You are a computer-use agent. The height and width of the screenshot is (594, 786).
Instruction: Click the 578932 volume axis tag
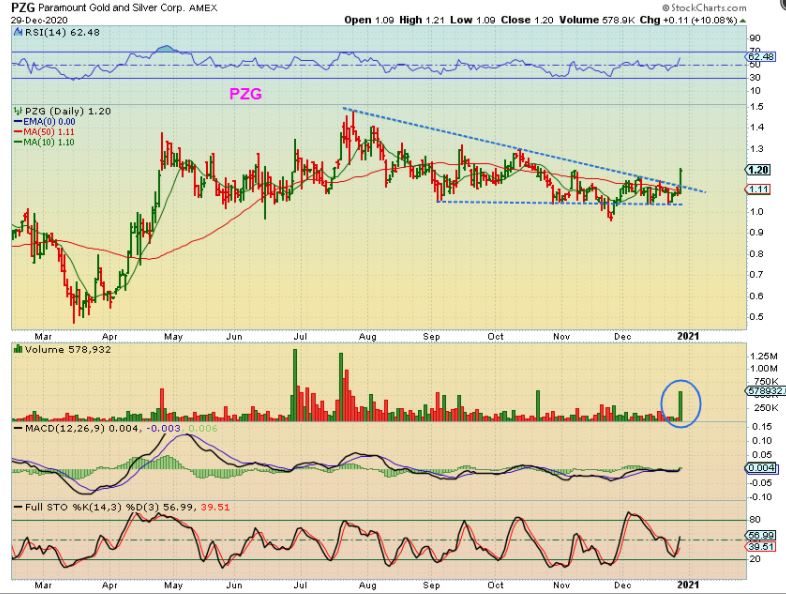point(765,390)
